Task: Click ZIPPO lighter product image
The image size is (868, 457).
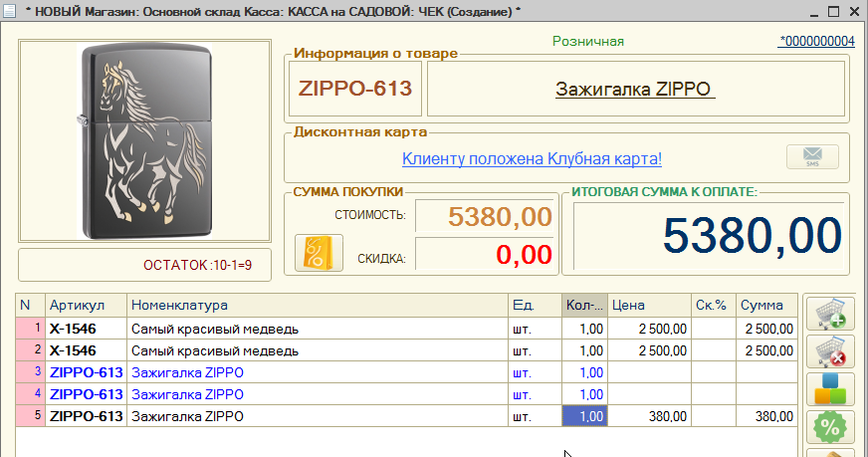Action: coord(144,140)
